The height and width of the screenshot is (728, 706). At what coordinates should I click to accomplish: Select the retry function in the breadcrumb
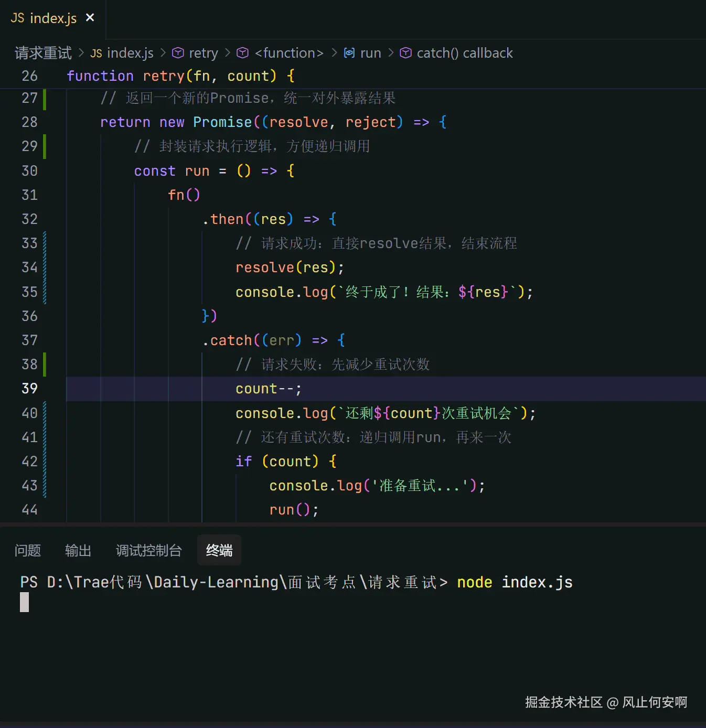(x=204, y=52)
